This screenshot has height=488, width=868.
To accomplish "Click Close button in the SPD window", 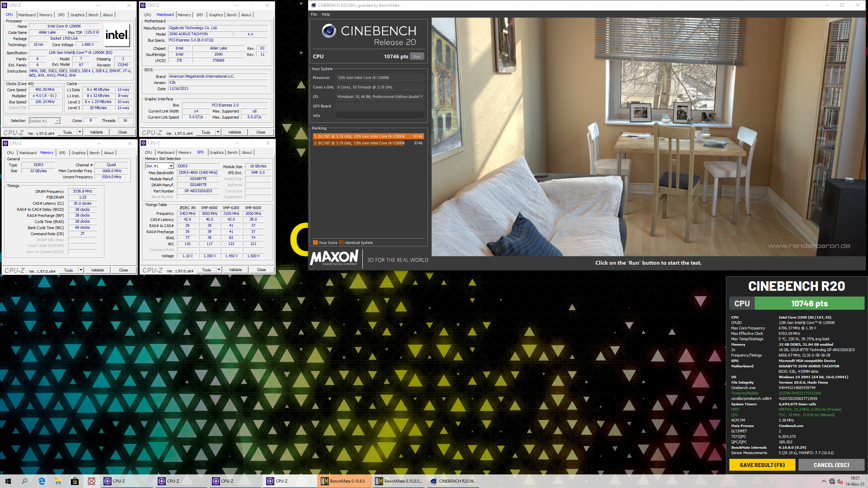I will 261,270.
